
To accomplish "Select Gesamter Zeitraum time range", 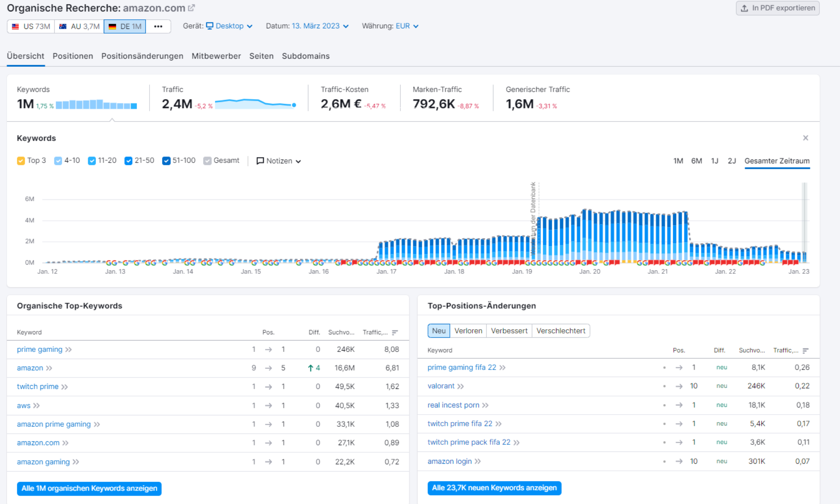I will (777, 161).
